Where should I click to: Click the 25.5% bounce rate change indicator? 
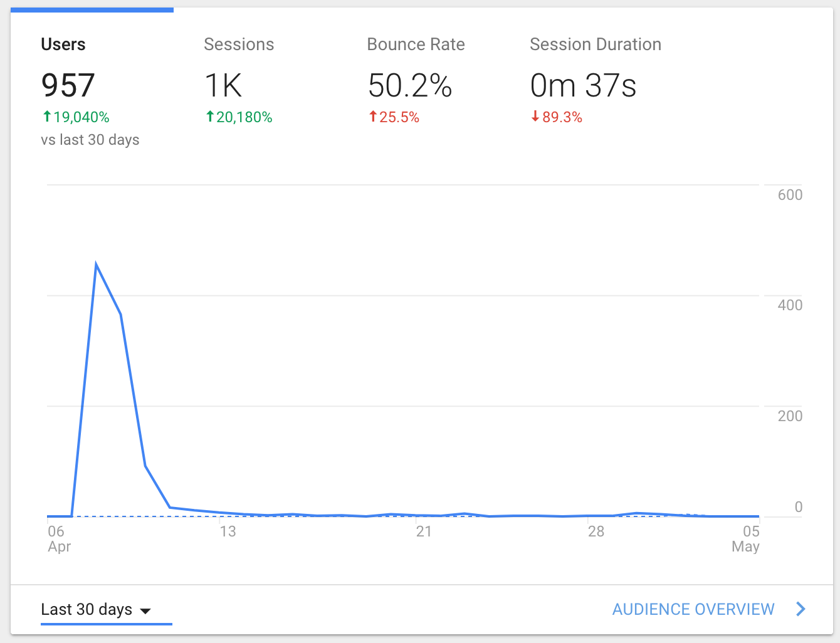(394, 117)
